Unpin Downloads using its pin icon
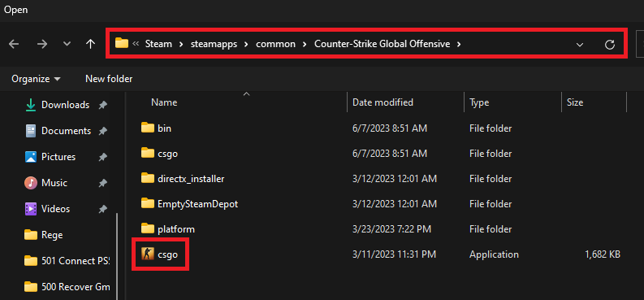This screenshot has height=300, width=644. pos(102,105)
